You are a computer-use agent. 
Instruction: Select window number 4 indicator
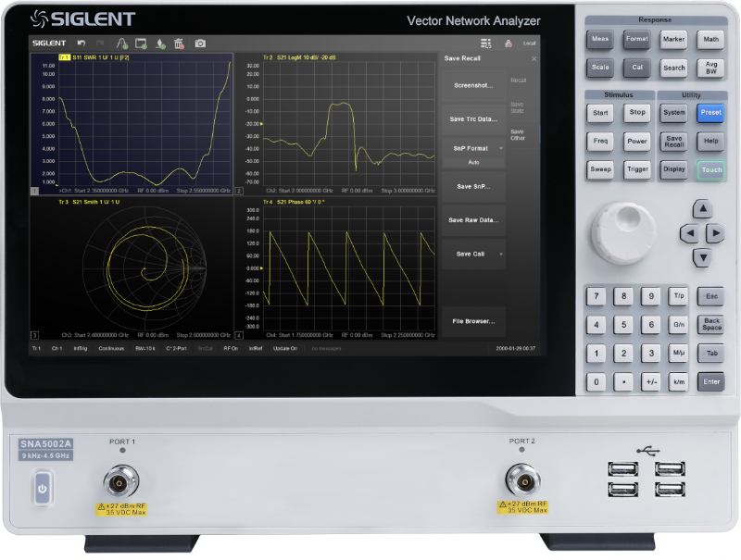coord(239,335)
